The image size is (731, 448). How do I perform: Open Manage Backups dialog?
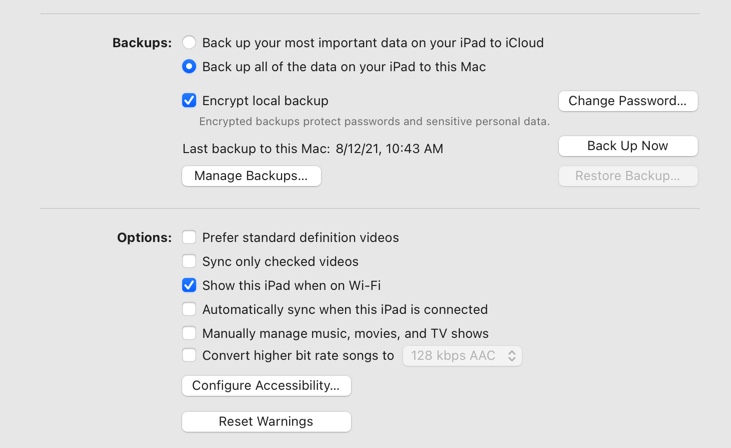tap(251, 176)
